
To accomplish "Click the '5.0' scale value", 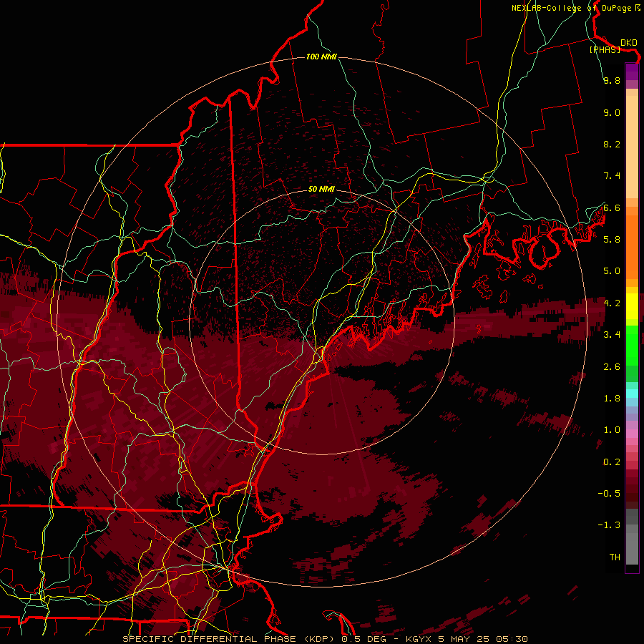I will click(x=612, y=271).
